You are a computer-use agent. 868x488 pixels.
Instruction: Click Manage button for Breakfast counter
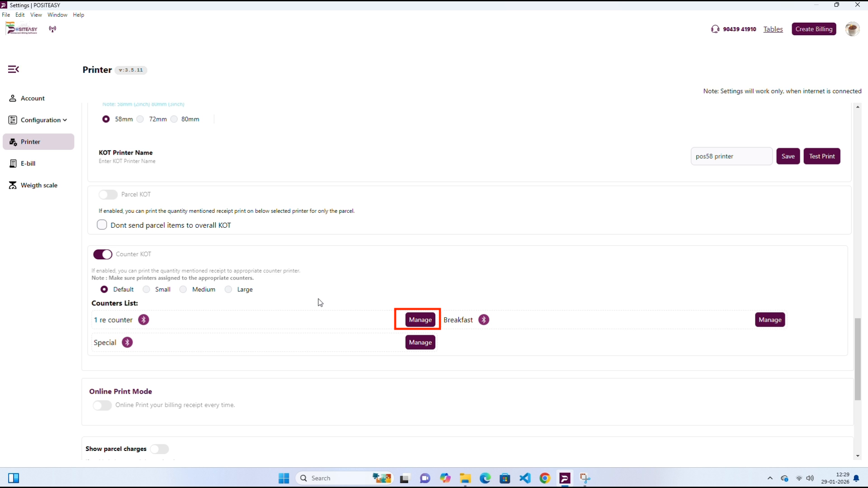pyautogui.click(x=769, y=320)
